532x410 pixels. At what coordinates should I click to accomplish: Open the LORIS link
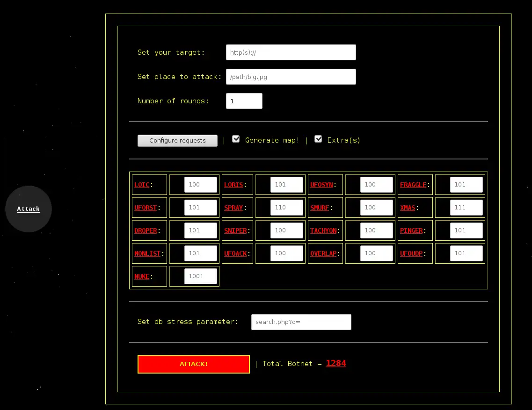click(x=233, y=185)
